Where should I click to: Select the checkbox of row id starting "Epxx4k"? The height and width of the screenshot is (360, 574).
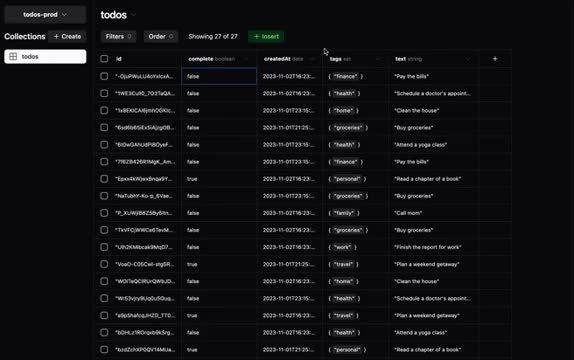click(104, 179)
